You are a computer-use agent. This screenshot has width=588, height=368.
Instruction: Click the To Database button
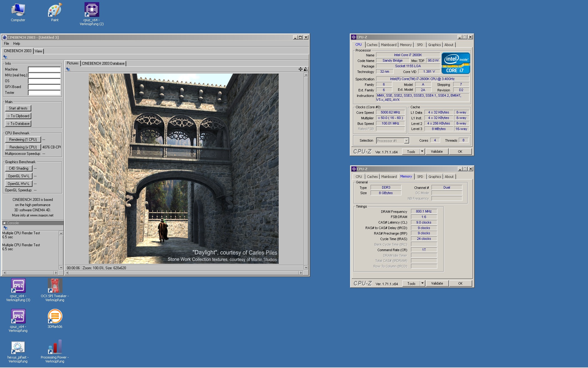pos(18,124)
